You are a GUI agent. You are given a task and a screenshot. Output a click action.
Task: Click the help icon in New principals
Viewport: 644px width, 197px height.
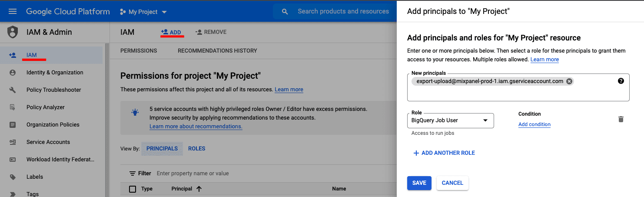coord(621,81)
